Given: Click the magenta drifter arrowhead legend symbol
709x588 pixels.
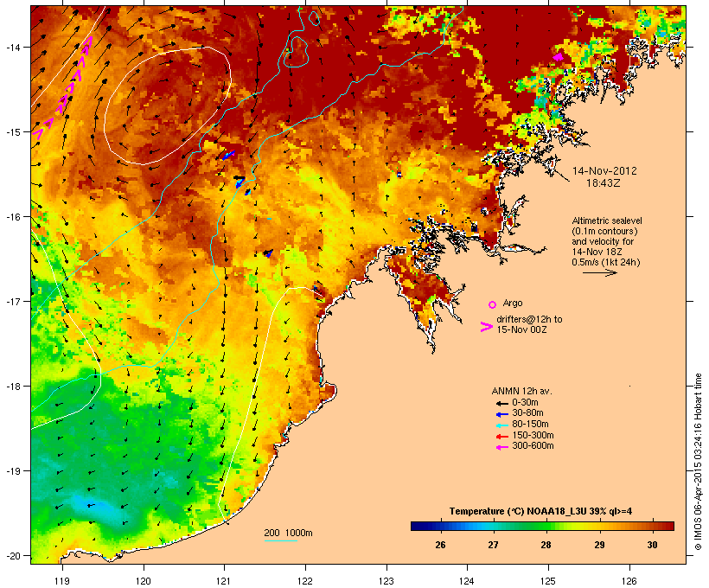Looking at the screenshot, I should 486,327.
